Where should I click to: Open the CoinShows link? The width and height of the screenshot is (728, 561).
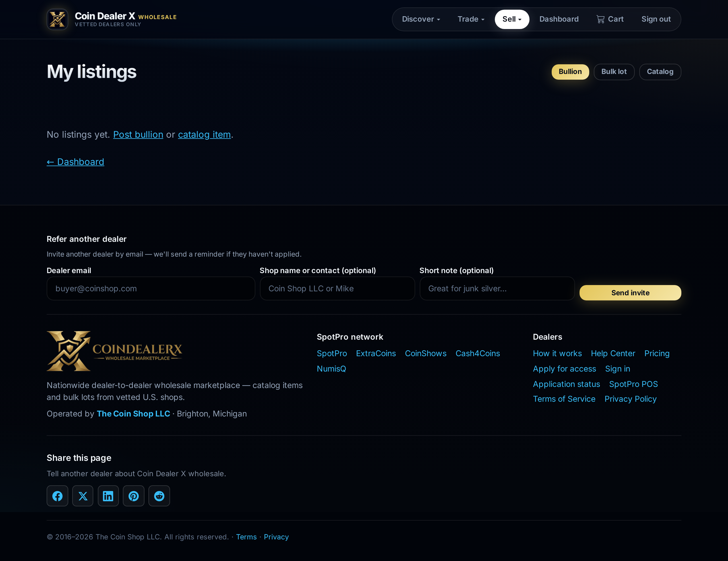point(425,354)
